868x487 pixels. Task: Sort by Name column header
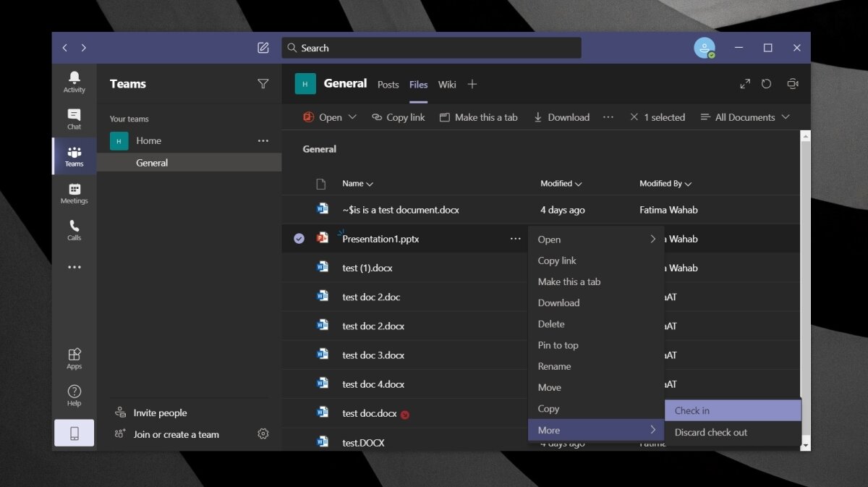[x=357, y=184]
